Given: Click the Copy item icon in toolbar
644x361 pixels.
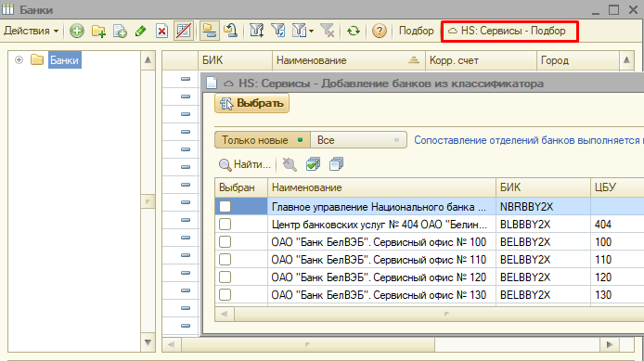Looking at the screenshot, I should coord(120,31).
